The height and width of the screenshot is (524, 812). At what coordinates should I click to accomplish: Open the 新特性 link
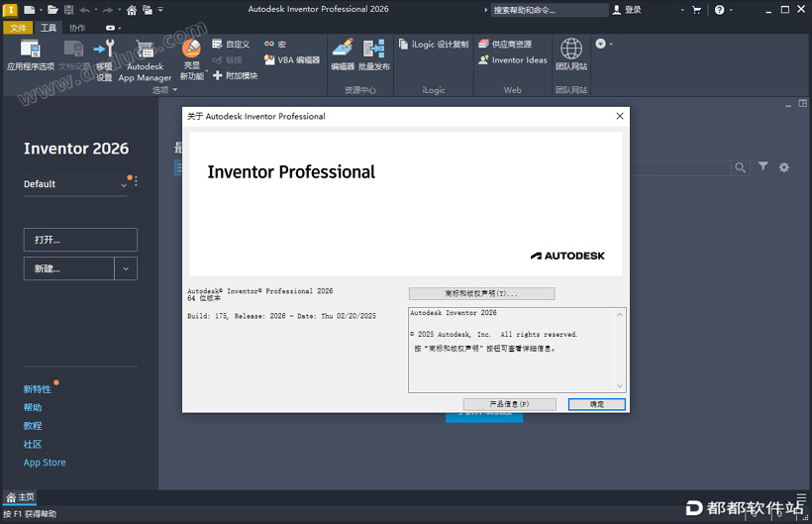click(38, 389)
